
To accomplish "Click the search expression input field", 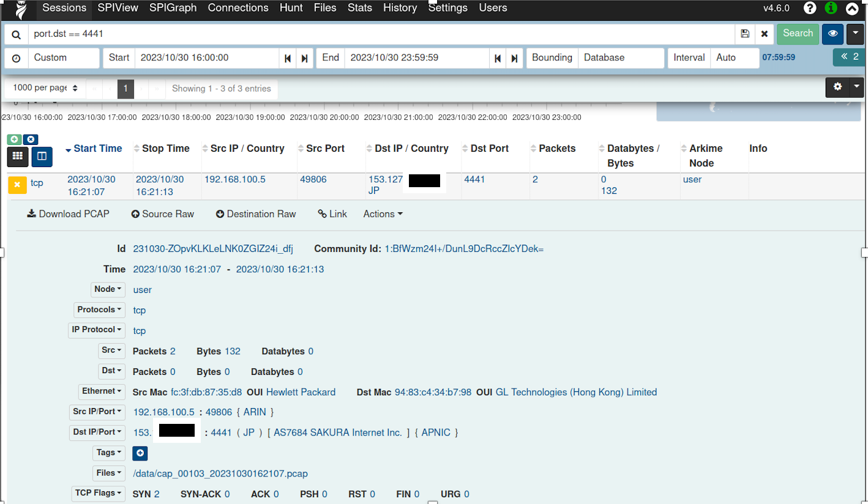I will point(380,34).
